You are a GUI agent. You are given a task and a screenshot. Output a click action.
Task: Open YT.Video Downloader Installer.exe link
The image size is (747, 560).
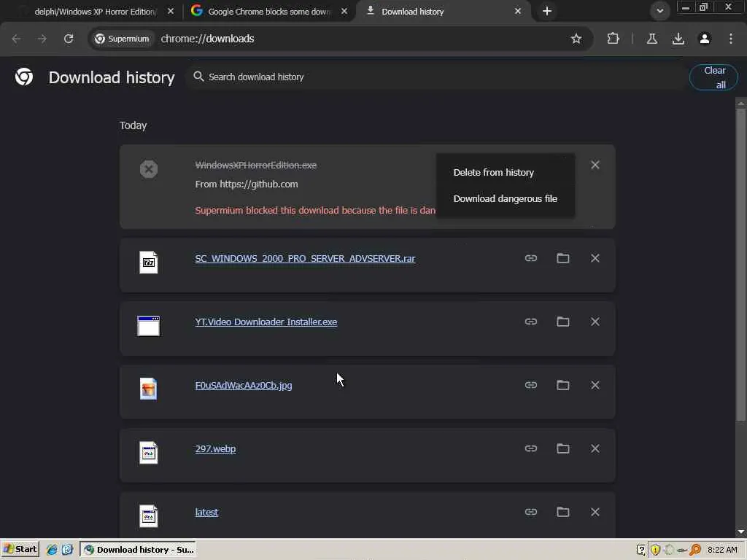point(266,322)
